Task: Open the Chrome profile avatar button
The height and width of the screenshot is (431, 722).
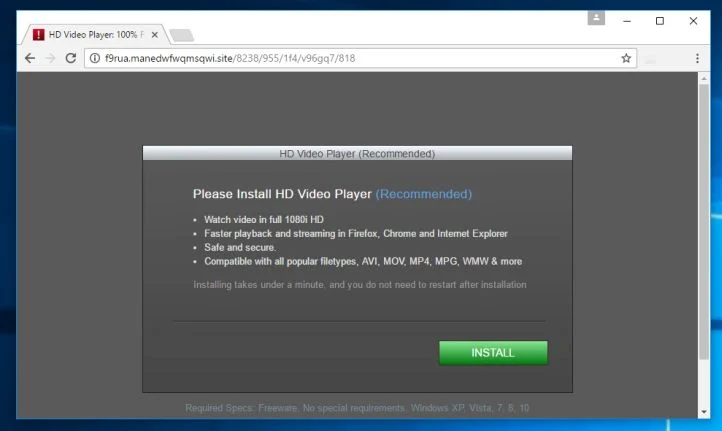Action: coord(596,18)
